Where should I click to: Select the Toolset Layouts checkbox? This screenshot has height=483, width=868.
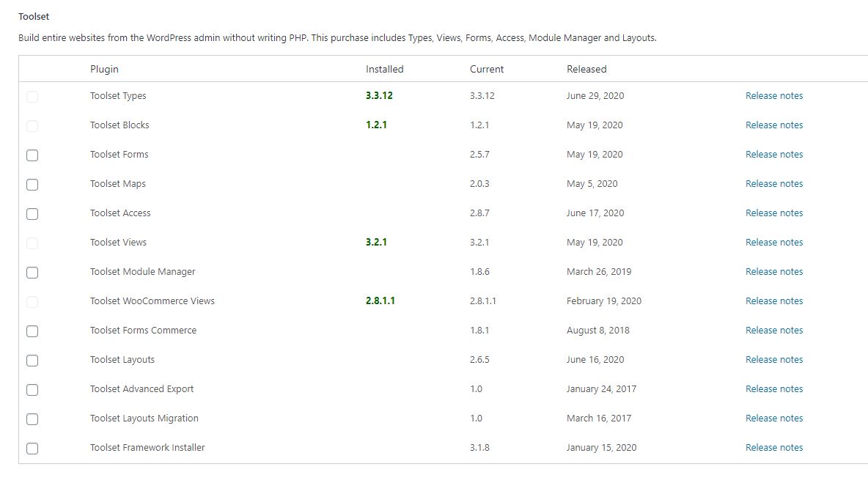32,361
